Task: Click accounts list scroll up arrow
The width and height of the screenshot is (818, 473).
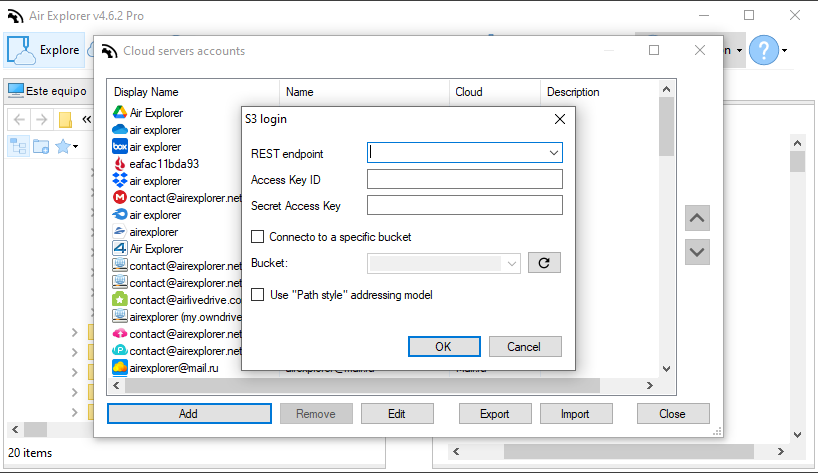Action: coord(666,89)
